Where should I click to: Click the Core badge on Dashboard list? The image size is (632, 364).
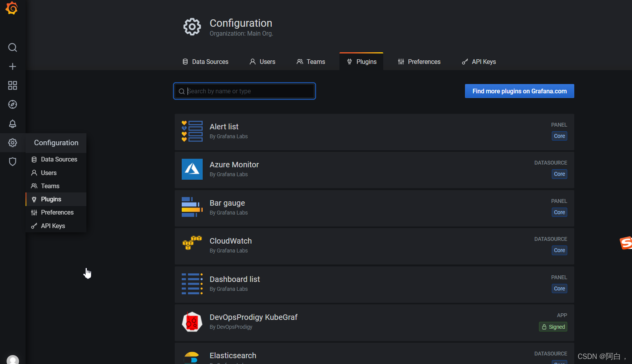(559, 288)
